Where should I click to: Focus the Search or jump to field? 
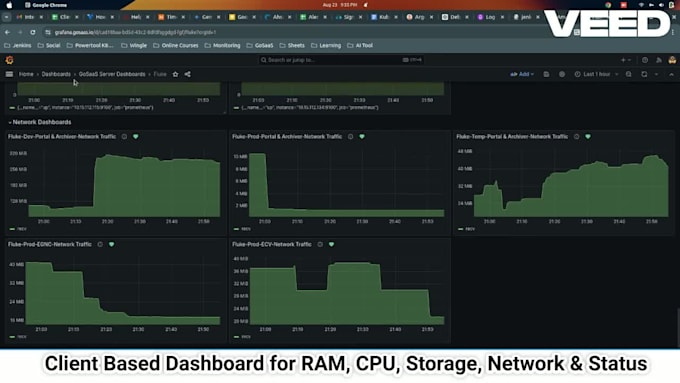click(x=340, y=60)
